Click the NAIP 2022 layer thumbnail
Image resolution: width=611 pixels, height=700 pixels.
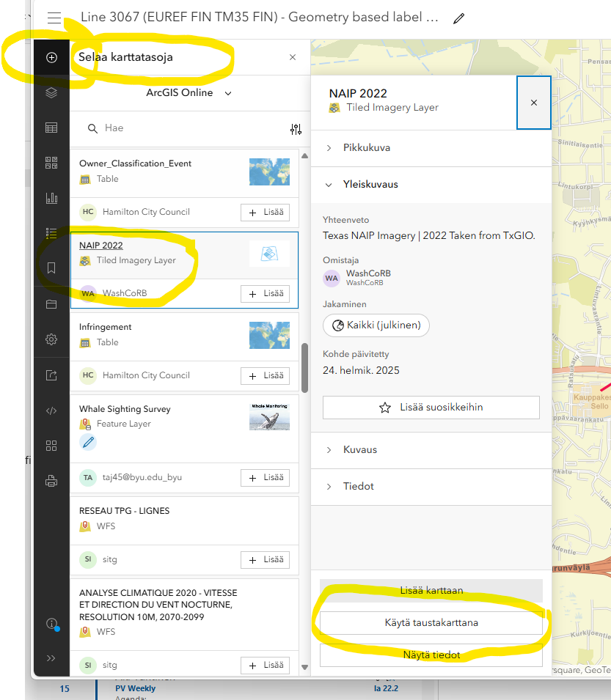point(269,251)
